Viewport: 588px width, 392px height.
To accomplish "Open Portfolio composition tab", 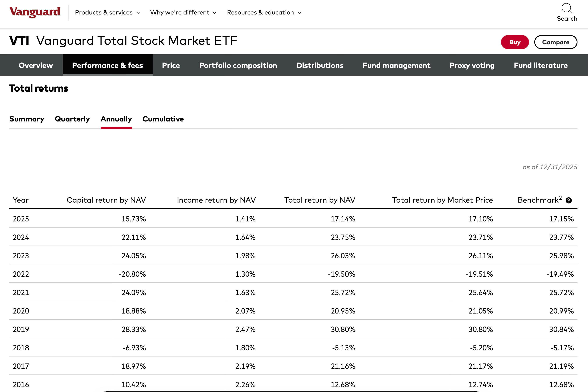I will pos(238,65).
